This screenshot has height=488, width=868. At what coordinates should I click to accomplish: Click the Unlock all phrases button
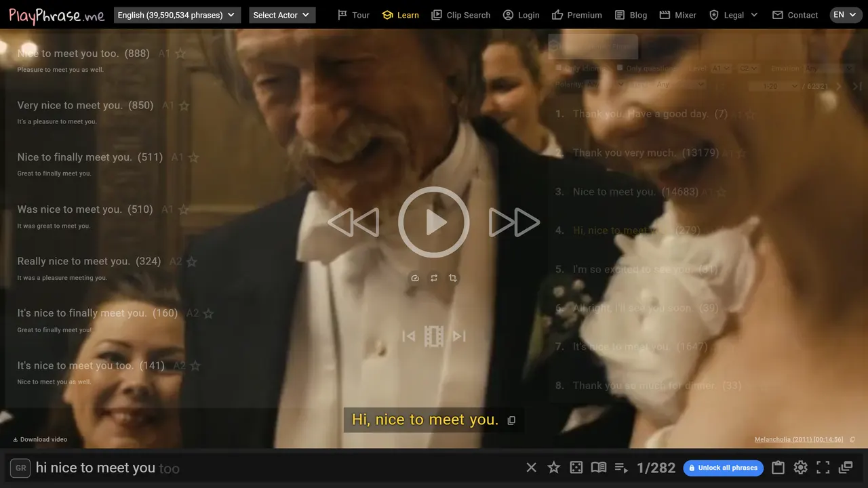click(723, 468)
